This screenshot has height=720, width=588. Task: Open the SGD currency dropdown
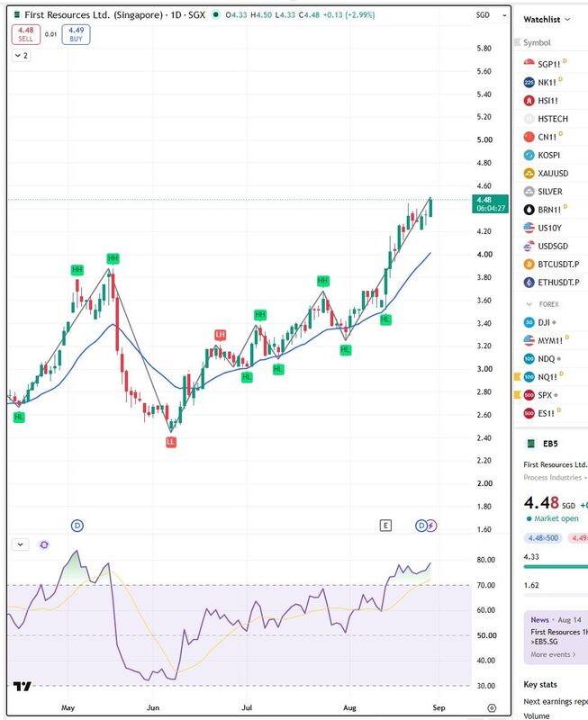[491, 15]
